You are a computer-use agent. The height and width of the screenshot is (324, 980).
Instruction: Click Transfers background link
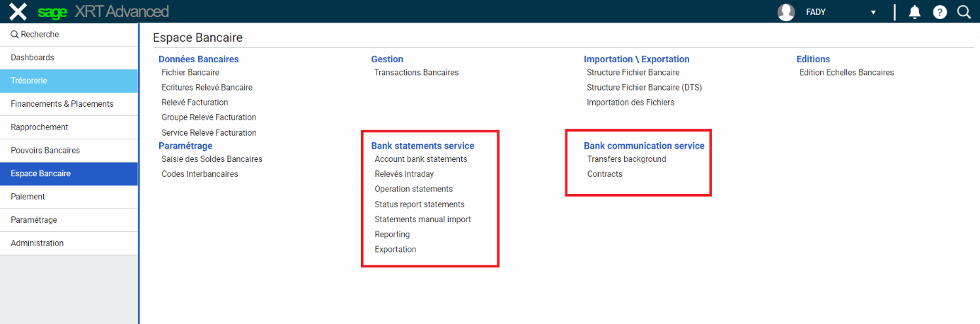[626, 159]
